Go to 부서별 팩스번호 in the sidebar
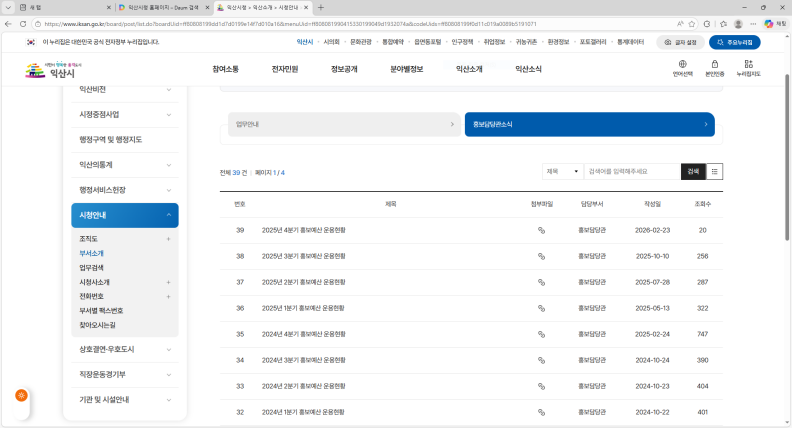The image size is (792, 428). (101, 311)
